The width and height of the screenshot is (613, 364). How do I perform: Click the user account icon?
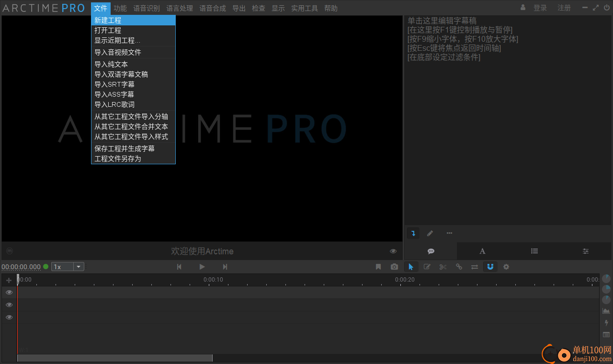(x=523, y=8)
